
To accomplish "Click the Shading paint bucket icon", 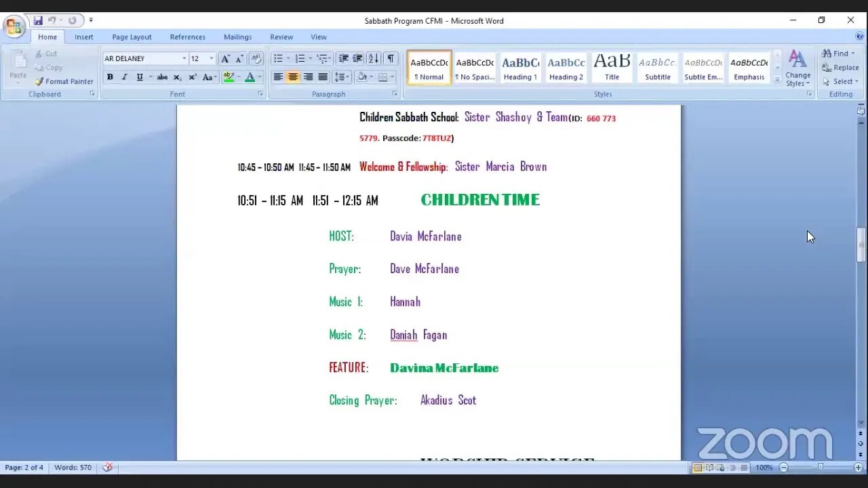I will click(x=362, y=77).
